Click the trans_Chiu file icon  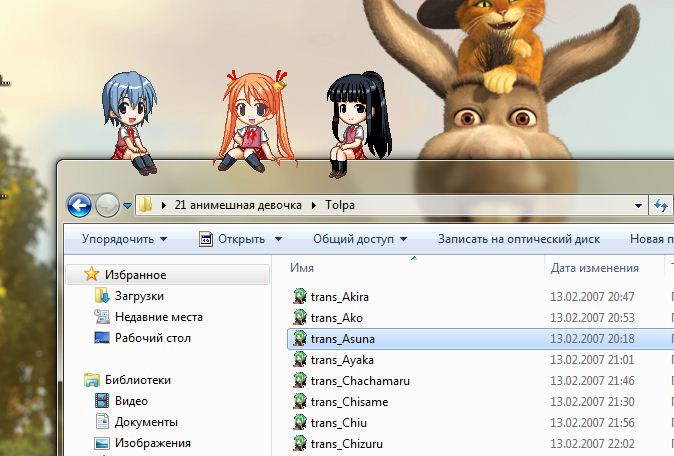coord(300,422)
